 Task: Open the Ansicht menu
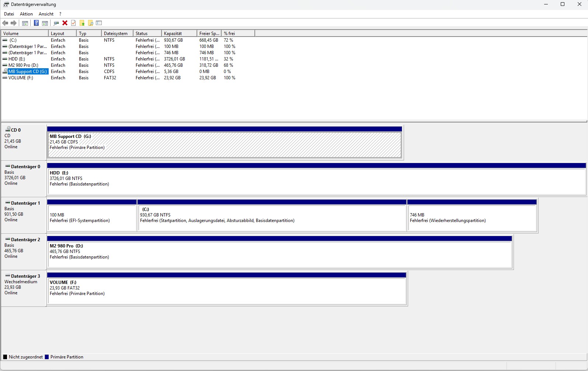[x=46, y=14]
